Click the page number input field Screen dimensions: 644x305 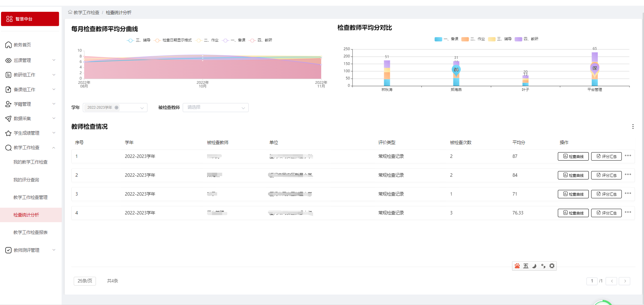[591, 281]
